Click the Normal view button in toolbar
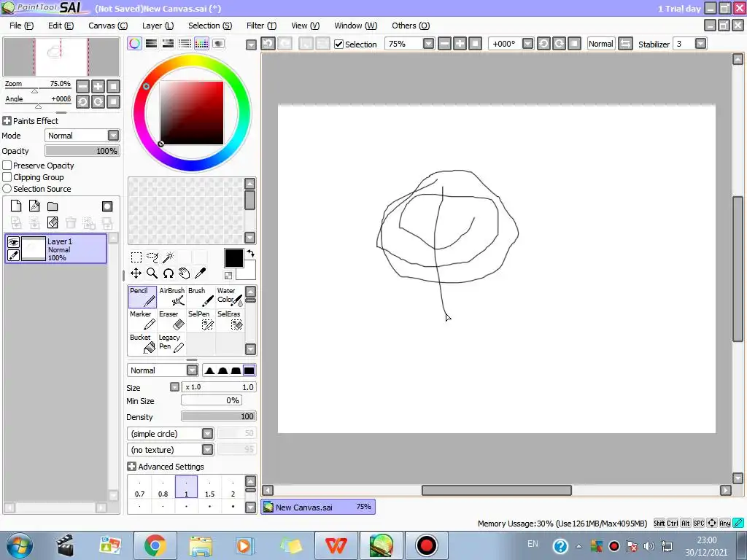Image resolution: width=747 pixels, height=560 pixels. coord(601,44)
